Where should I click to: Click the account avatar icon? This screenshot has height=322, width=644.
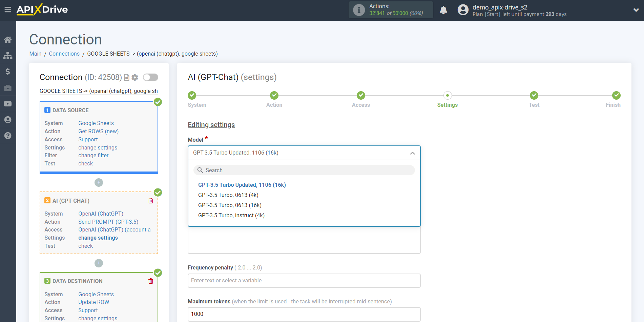click(x=463, y=10)
